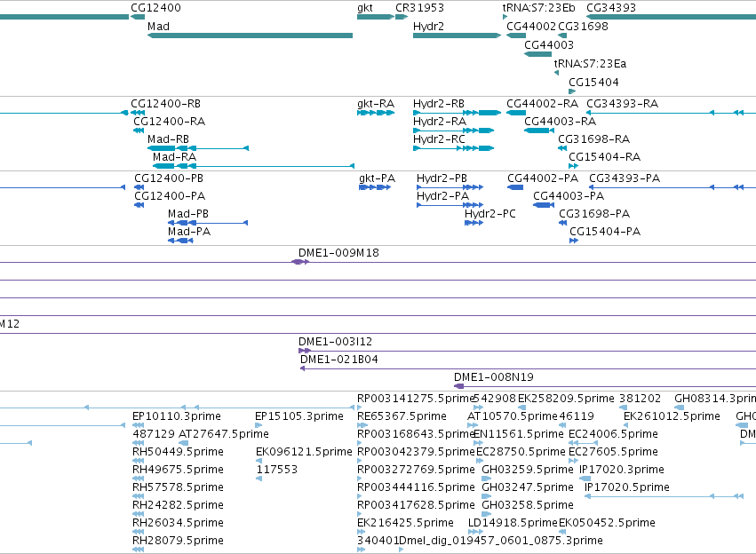The image size is (756, 554).
Task: Open the CG15404-PA protein feature
Action: pyautogui.click(x=574, y=241)
